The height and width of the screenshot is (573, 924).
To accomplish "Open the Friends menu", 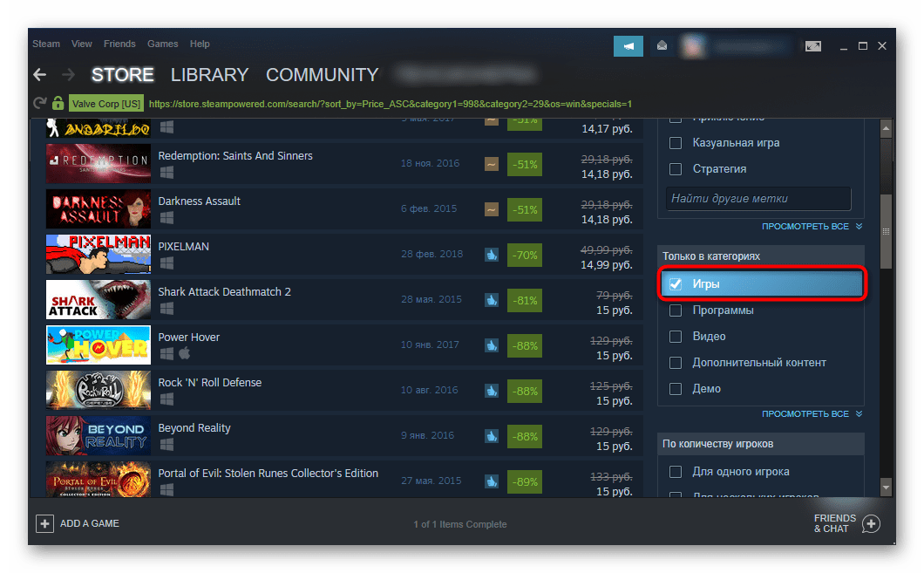I will click(119, 44).
